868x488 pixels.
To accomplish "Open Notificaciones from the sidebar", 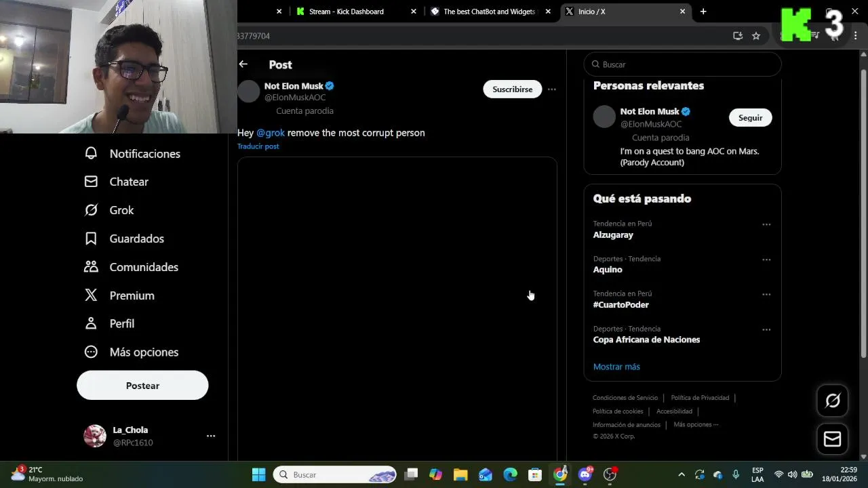I will tap(132, 154).
